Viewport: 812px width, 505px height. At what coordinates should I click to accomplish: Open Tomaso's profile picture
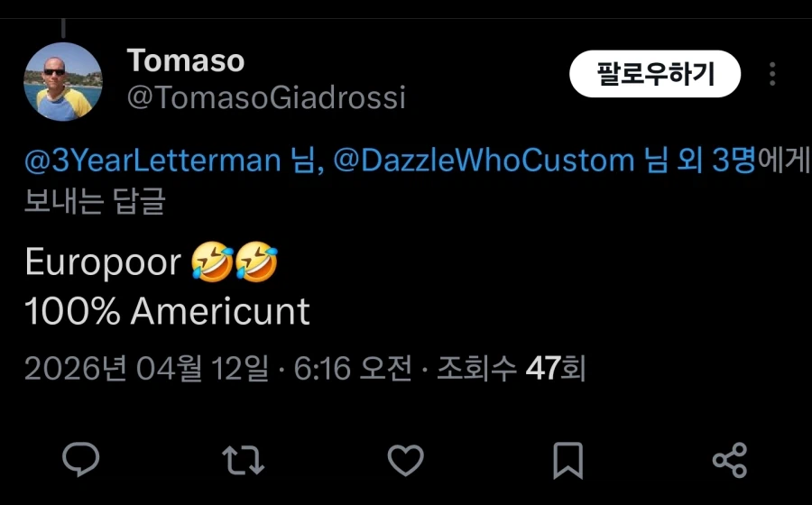click(x=62, y=81)
